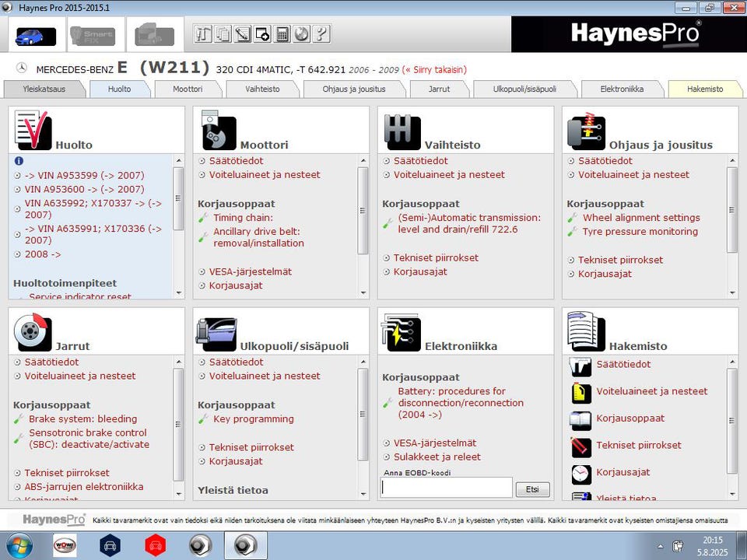This screenshot has width=747, height=560.
Task: Click the globe icon in the toolbar
Action: [x=301, y=33]
